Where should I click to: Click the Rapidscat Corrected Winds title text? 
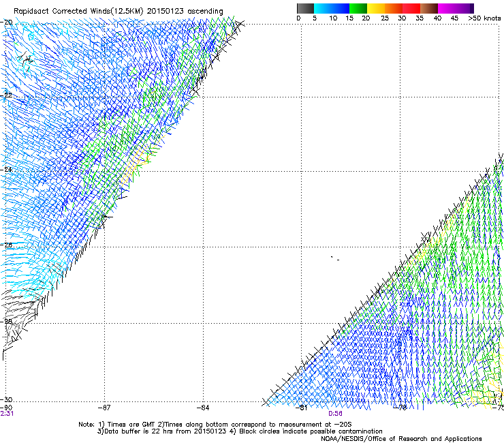[119, 12]
